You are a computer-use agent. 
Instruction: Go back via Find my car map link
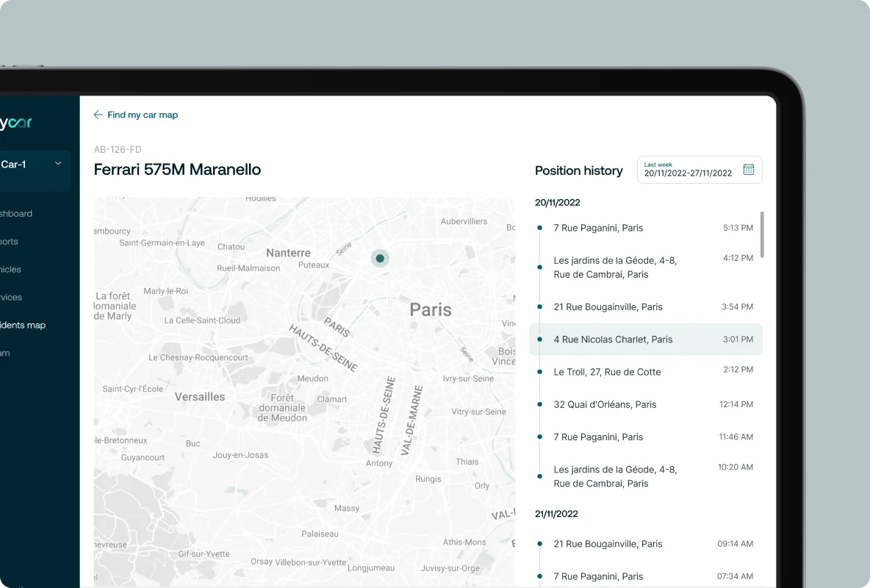[x=143, y=115]
